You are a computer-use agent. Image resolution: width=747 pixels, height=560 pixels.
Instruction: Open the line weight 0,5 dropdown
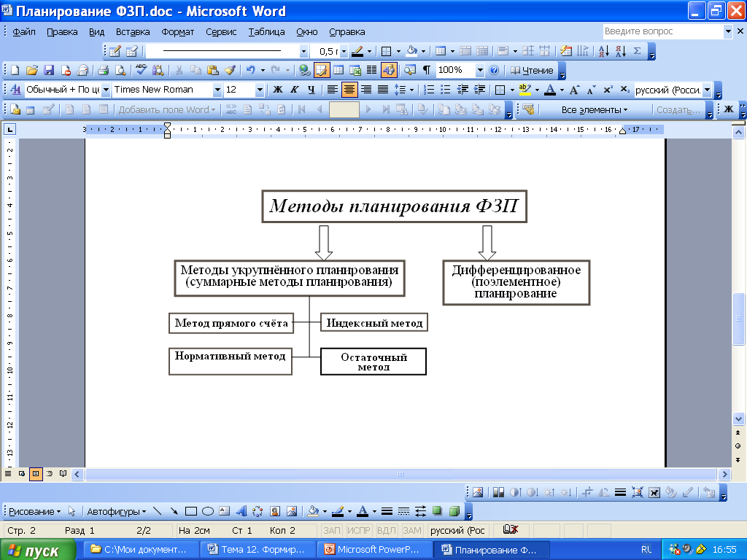[344, 51]
